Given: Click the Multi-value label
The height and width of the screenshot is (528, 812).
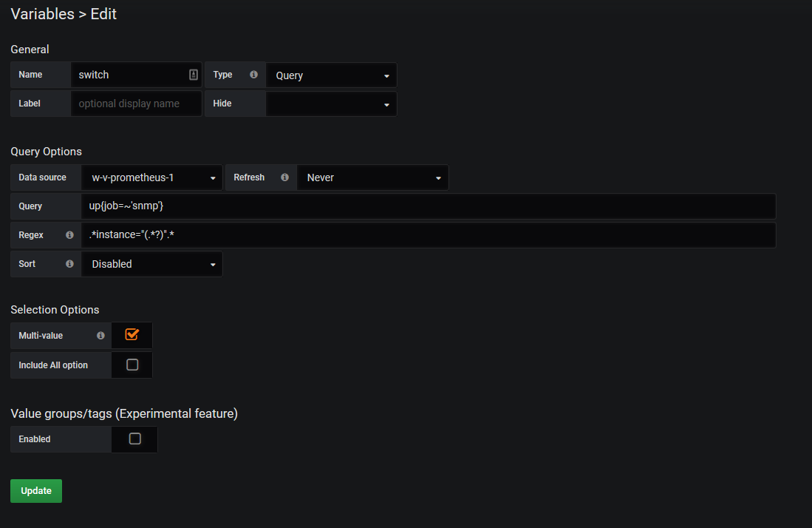Looking at the screenshot, I should [41, 335].
